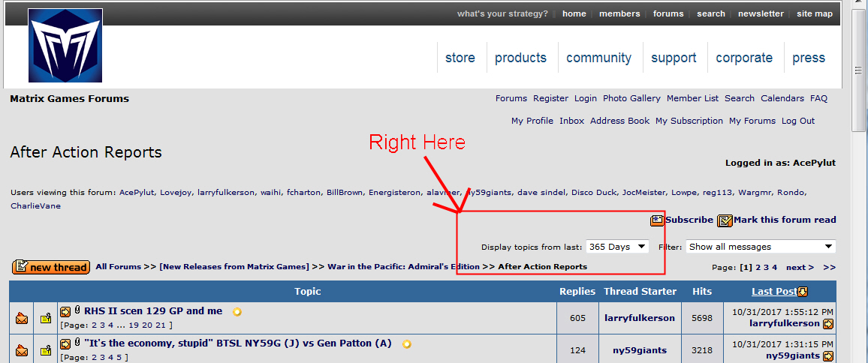Open site map in the top bar

[x=814, y=13]
